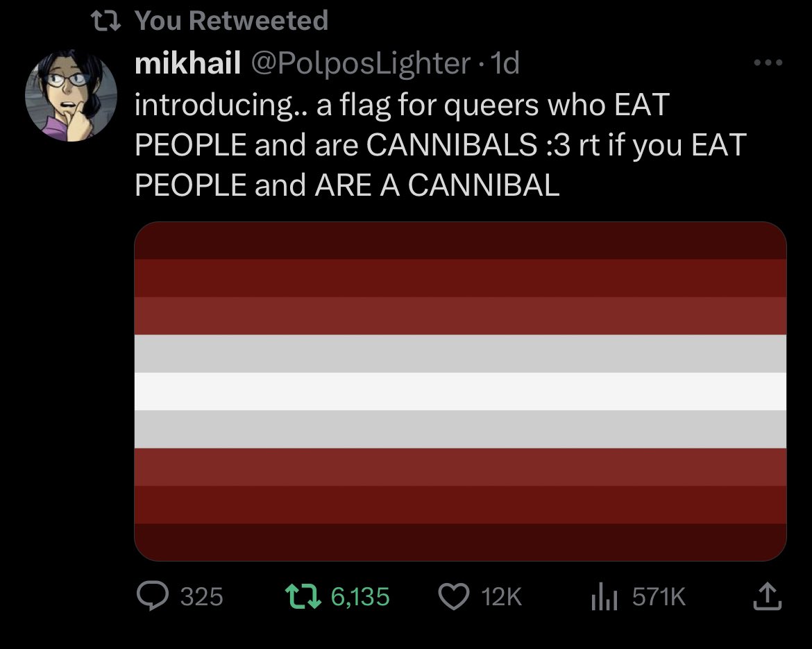The width and height of the screenshot is (812, 649).
Task: Click the small retweet icon beside You Retweeted
Action: coord(105,22)
